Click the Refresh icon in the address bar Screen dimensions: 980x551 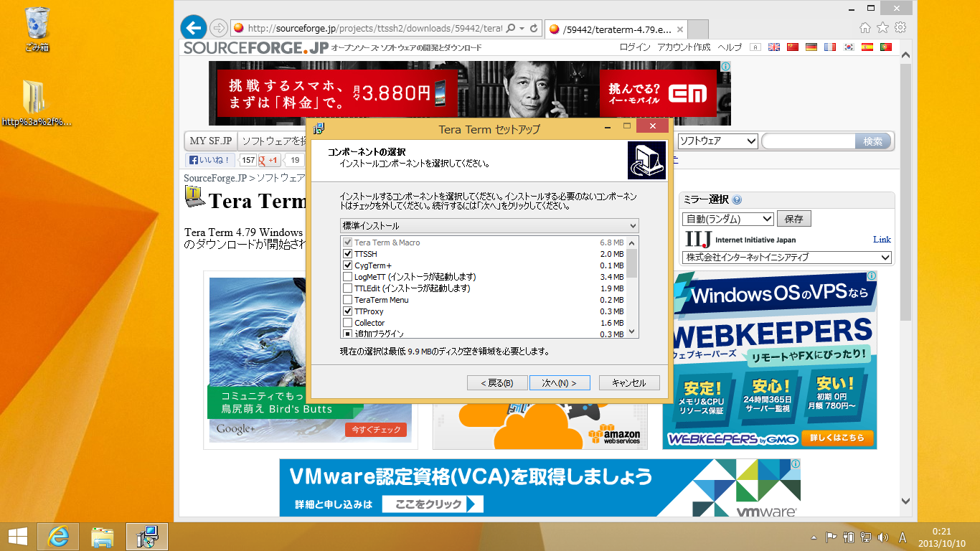(x=534, y=29)
